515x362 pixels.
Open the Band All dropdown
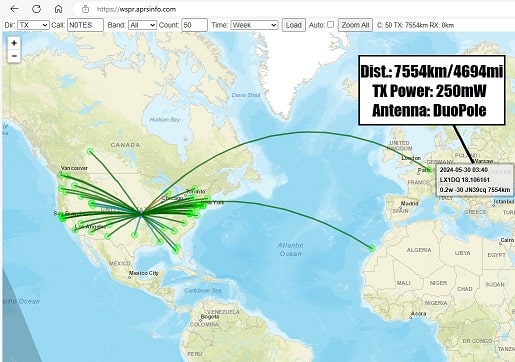point(142,25)
